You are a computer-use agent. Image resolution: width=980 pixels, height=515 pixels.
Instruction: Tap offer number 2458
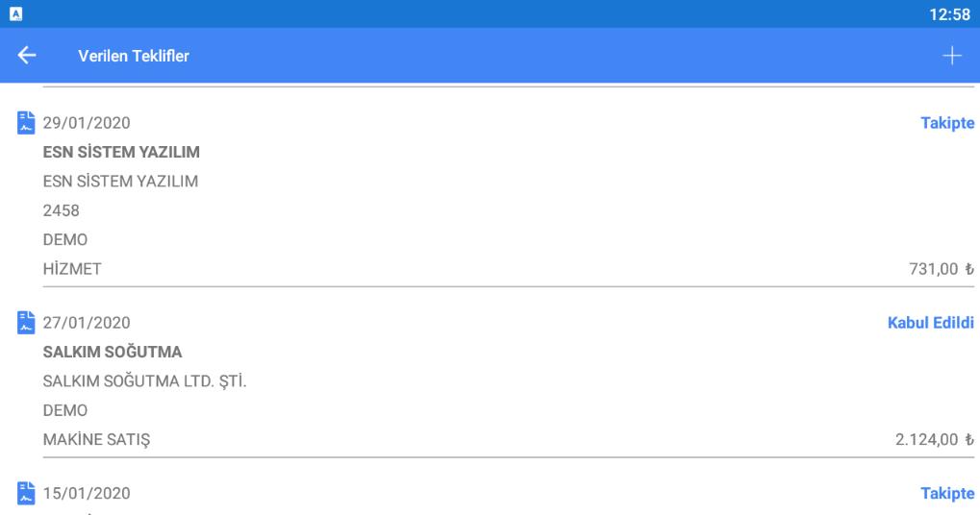pos(61,210)
